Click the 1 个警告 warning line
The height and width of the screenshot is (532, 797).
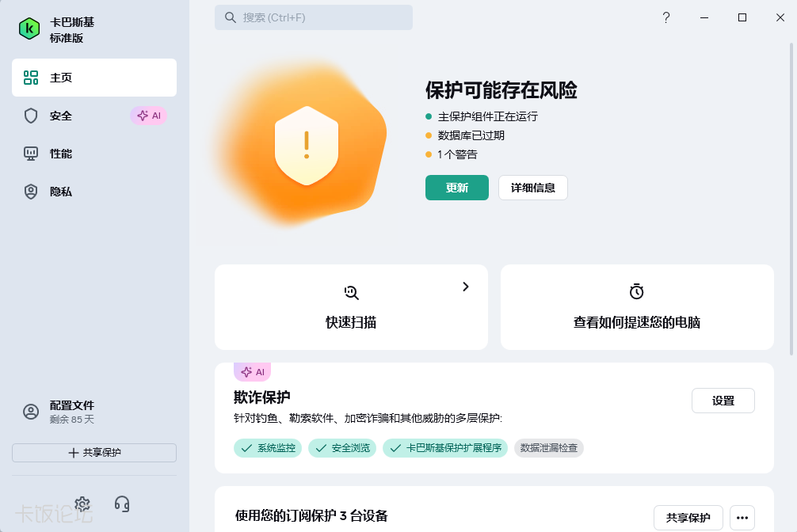pos(457,154)
